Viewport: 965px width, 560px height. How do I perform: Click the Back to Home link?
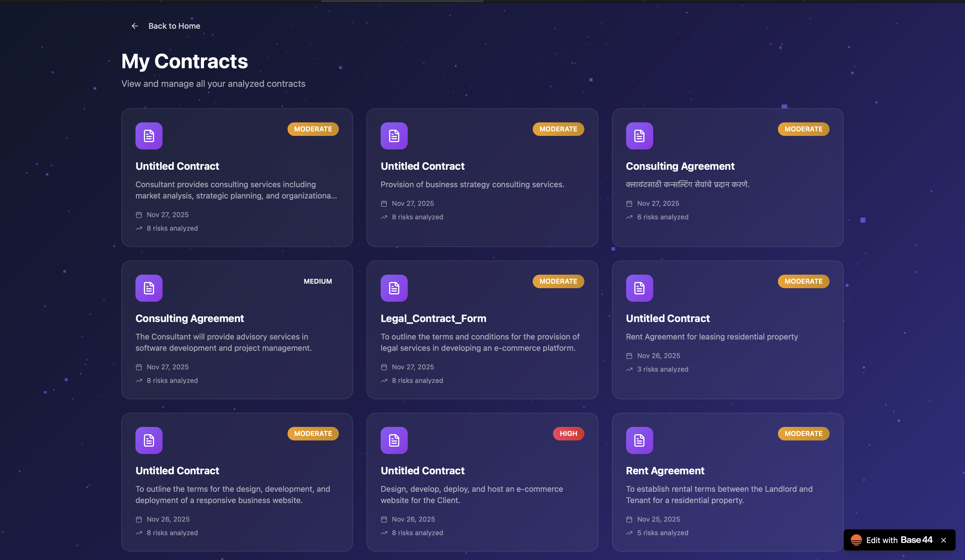tap(174, 26)
